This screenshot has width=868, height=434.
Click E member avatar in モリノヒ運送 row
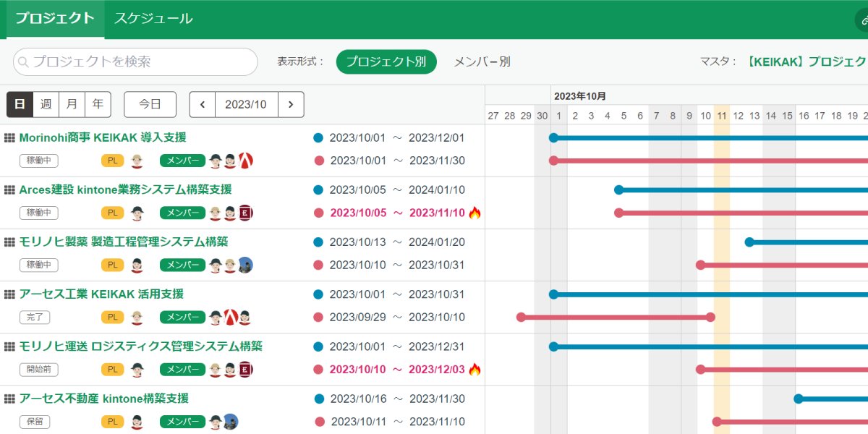click(245, 369)
